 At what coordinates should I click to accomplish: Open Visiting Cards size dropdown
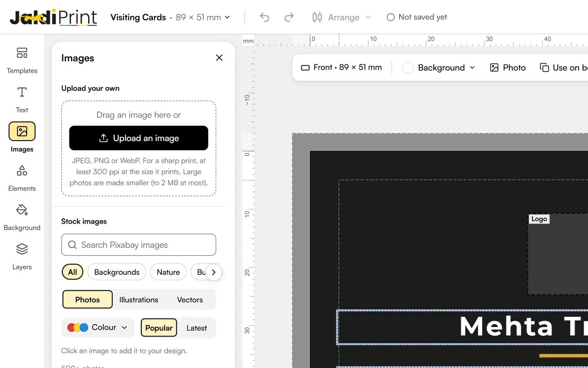[x=170, y=17]
